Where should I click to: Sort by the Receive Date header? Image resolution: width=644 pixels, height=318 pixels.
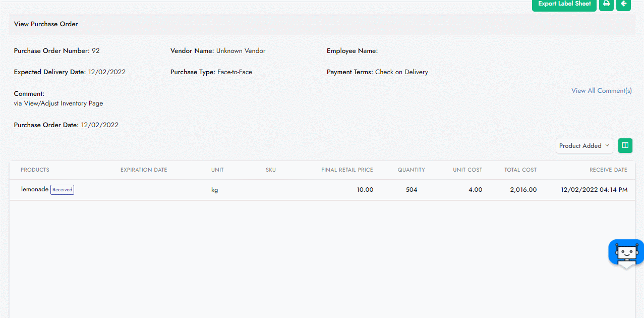point(608,170)
